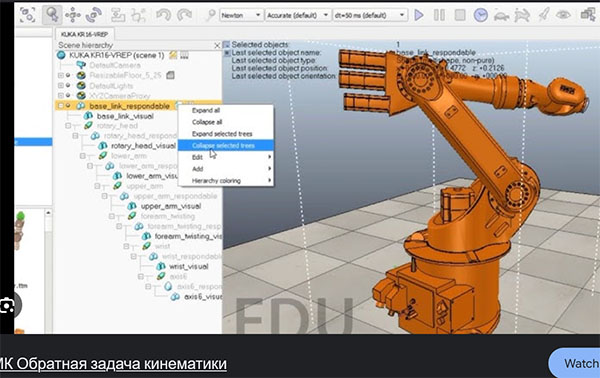
Task: Open the Edit submenu
Action: (226, 157)
